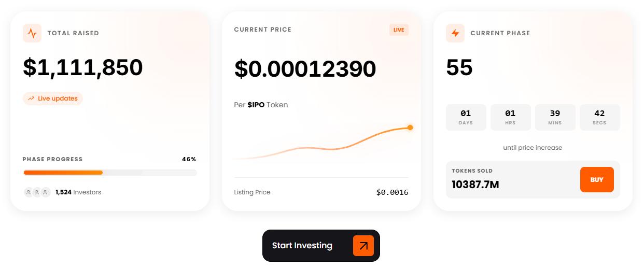Viewport: 644px width, 269px height.
Task: Click the 1,524 Investors text
Action: [78, 192]
